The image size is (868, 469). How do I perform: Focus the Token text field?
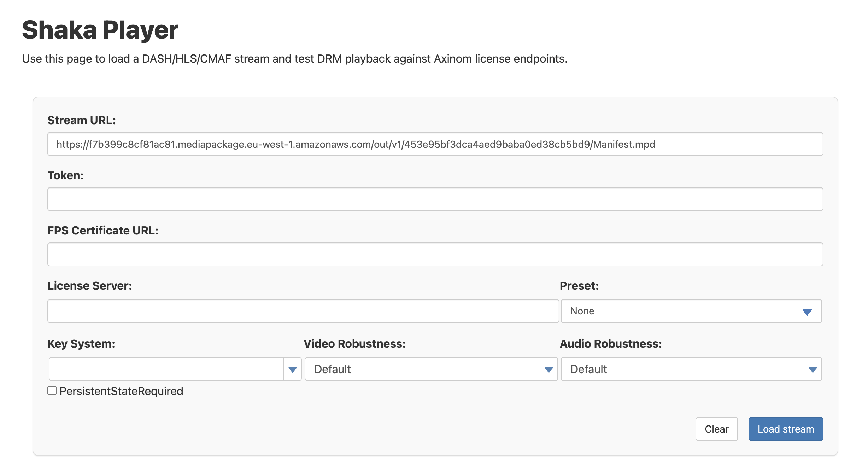point(435,199)
